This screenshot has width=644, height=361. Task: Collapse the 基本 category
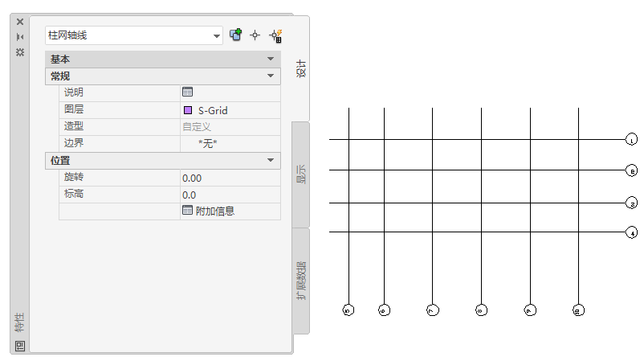pyautogui.click(x=271, y=59)
